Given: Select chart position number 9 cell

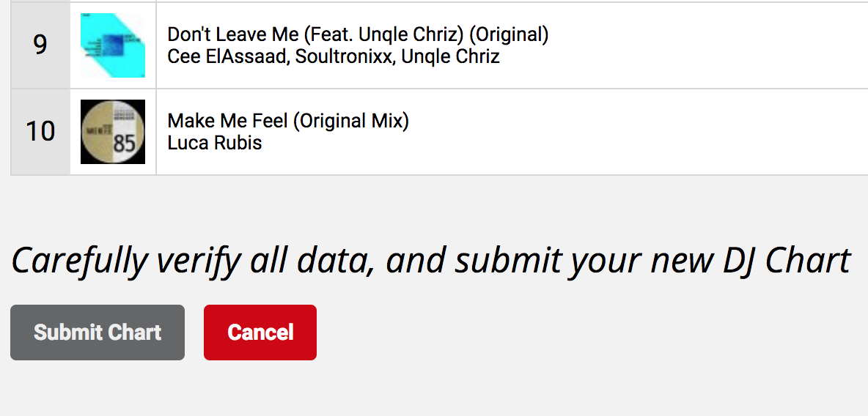Looking at the screenshot, I should click(40, 45).
